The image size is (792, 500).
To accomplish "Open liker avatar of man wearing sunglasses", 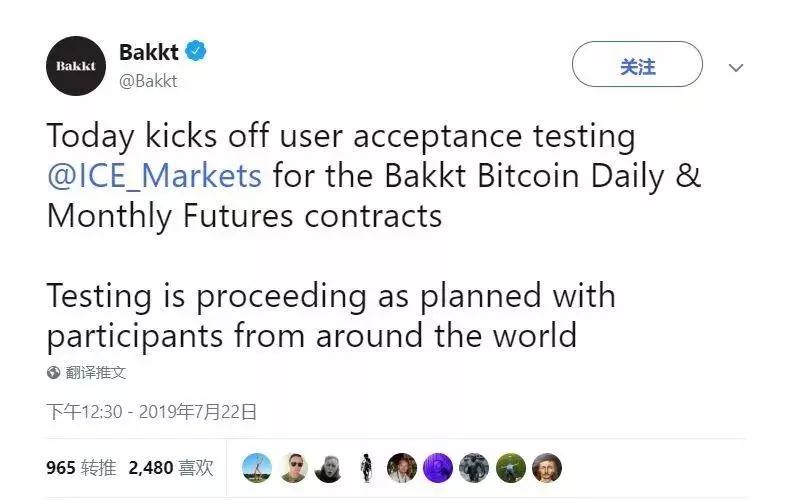I will 293,467.
